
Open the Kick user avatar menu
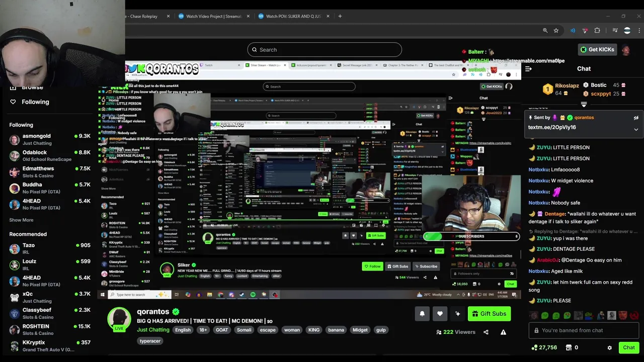coord(626,50)
